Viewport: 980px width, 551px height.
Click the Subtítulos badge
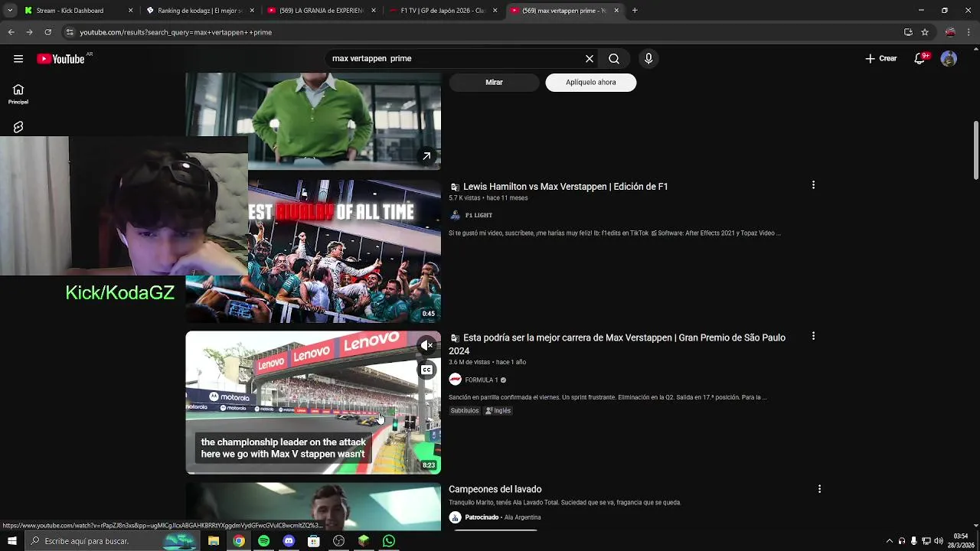coord(464,411)
